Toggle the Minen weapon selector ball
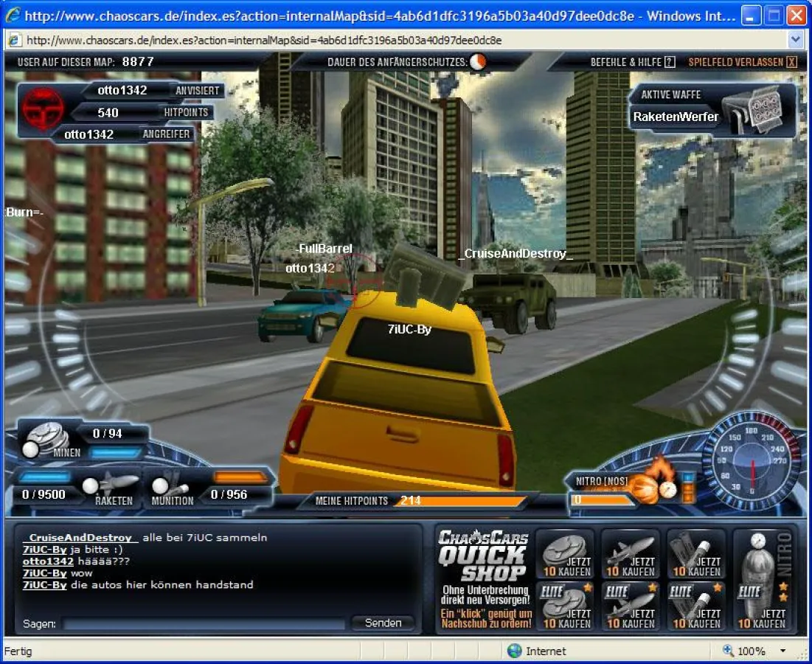The height and width of the screenshot is (664, 812). click(31, 449)
